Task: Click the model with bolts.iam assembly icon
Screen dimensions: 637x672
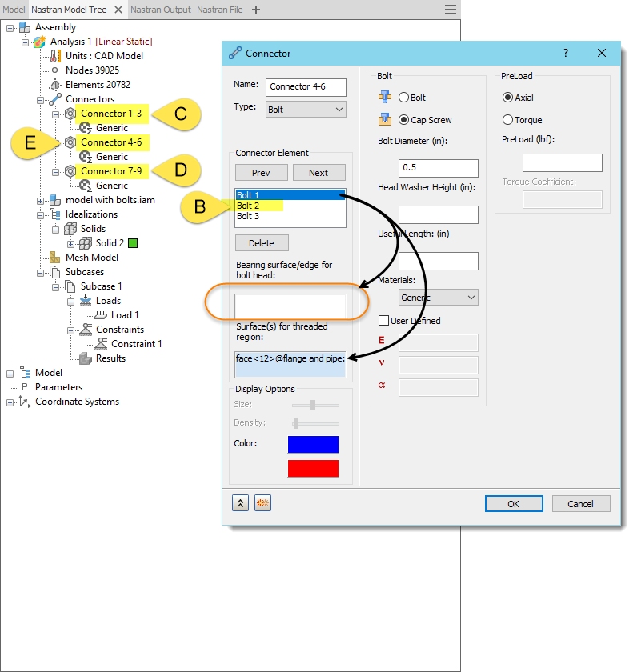Action: [55, 200]
